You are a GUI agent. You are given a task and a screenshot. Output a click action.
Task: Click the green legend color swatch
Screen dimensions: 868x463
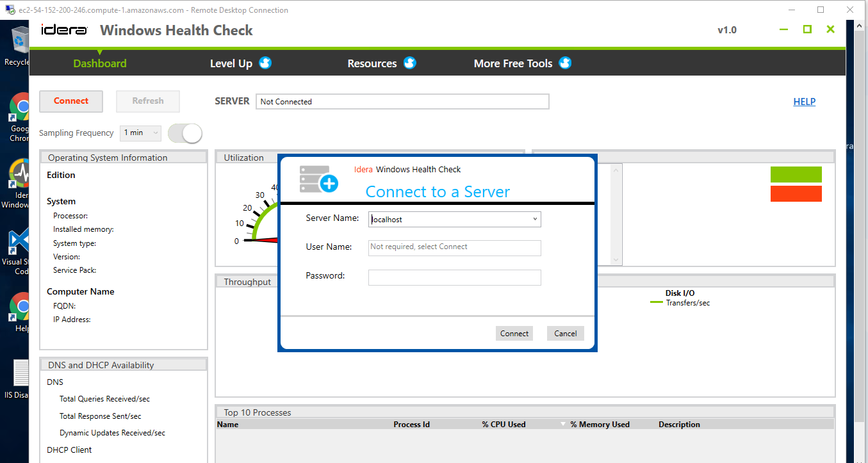click(x=796, y=174)
